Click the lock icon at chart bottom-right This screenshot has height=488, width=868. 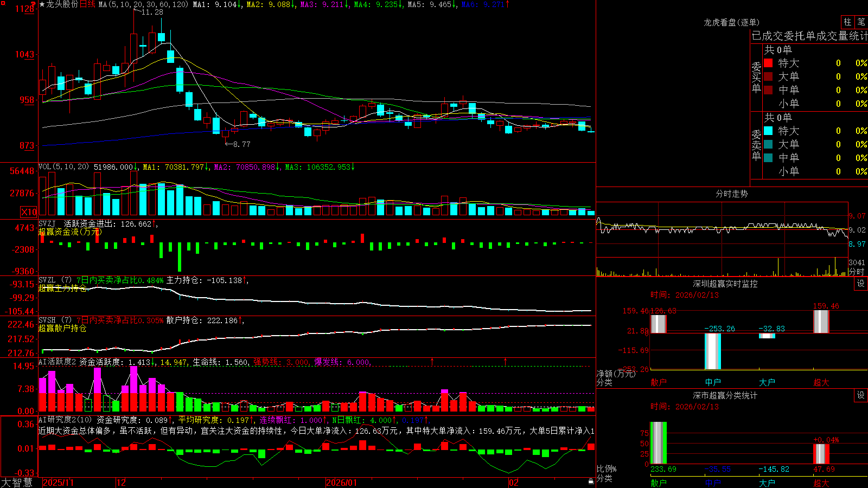[x=591, y=481]
